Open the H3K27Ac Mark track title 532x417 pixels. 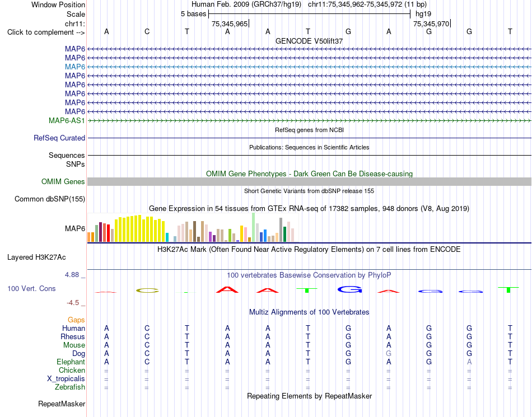(x=309, y=250)
